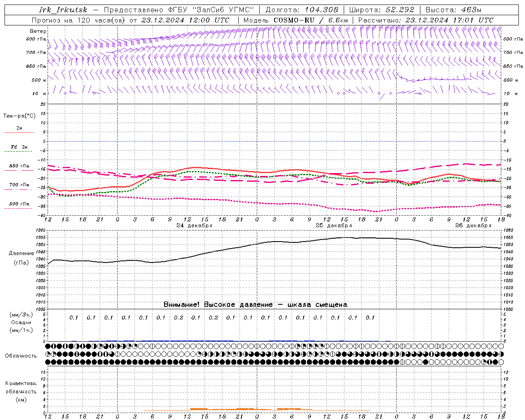Click the "Конвективн." convective cloud label
Image resolution: width=525 pixels, height=420 pixels.
click(x=21, y=383)
